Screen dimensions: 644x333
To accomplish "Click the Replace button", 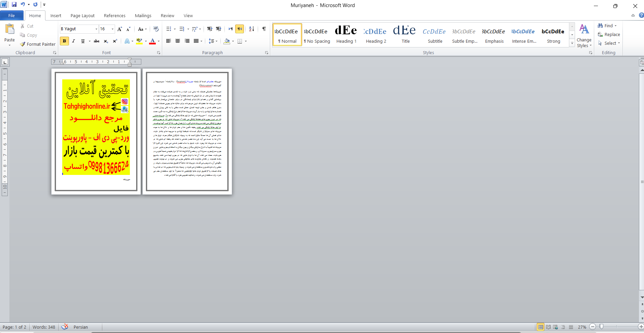I will pos(609,34).
